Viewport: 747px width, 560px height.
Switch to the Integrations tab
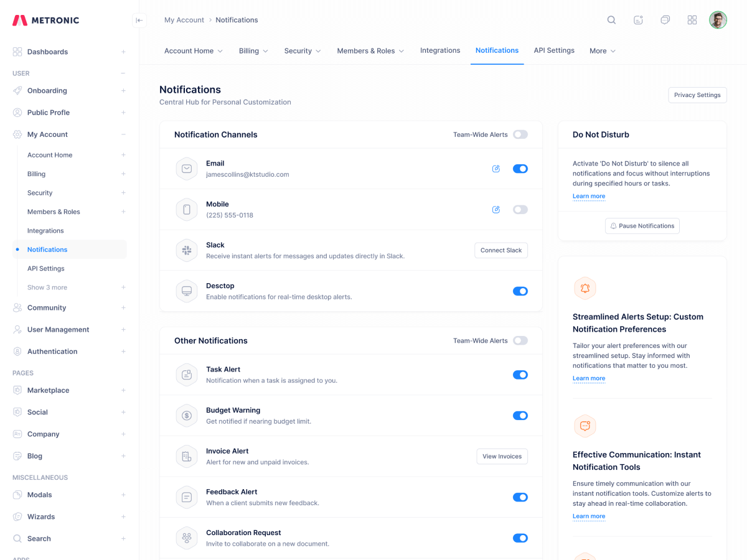(x=440, y=50)
